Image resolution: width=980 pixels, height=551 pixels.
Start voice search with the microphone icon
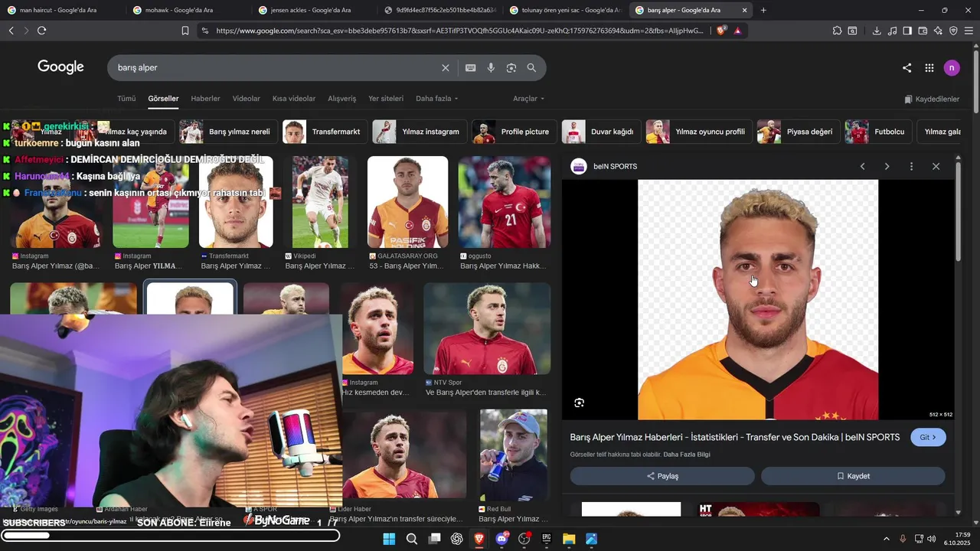[491, 68]
